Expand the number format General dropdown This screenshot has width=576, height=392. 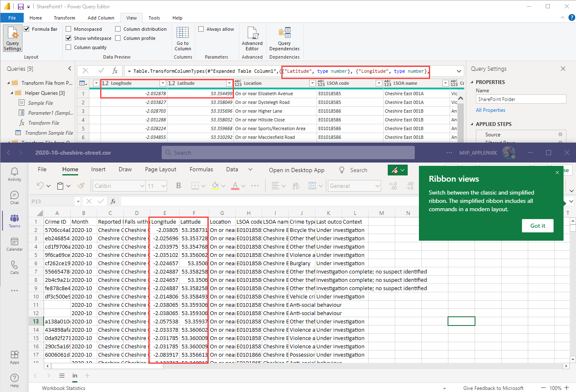tap(377, 186)
